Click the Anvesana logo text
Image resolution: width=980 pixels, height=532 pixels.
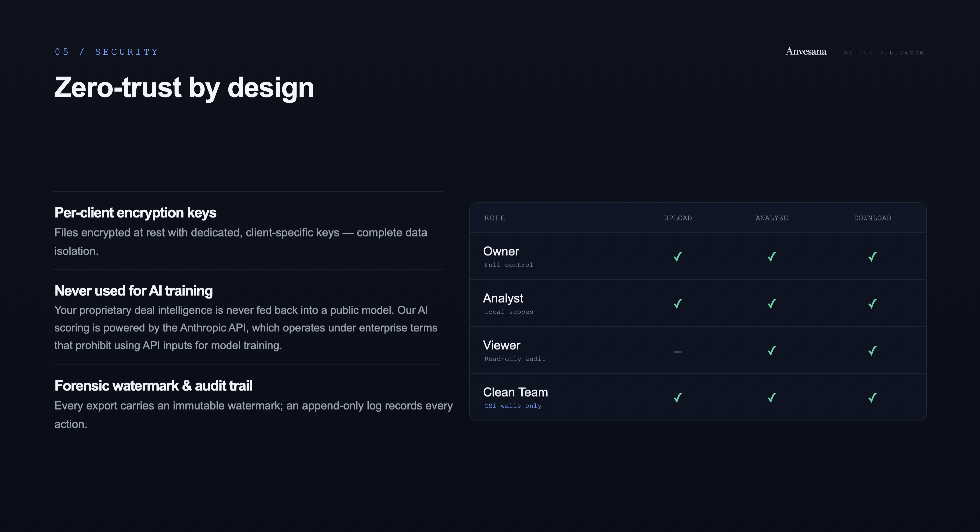coord(806,51)
